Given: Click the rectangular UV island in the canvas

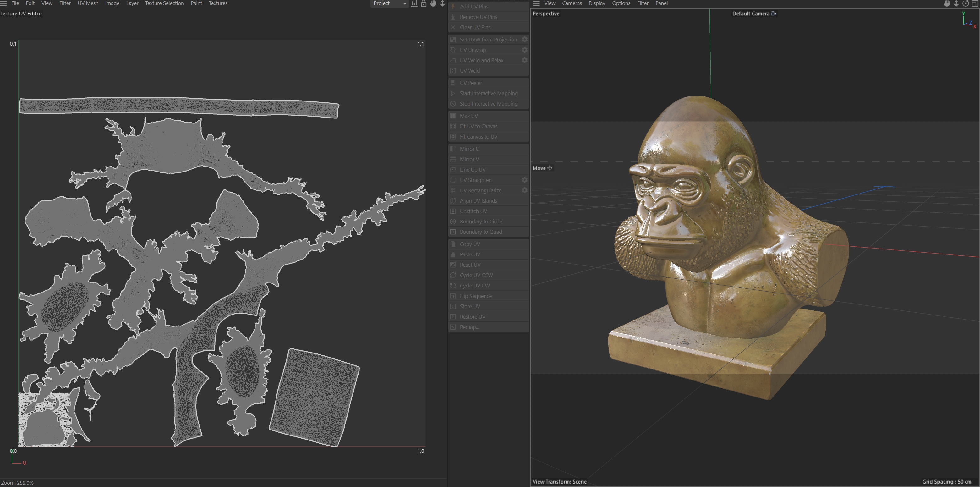Looking at the screenshot, I should [x=314, y=397].
